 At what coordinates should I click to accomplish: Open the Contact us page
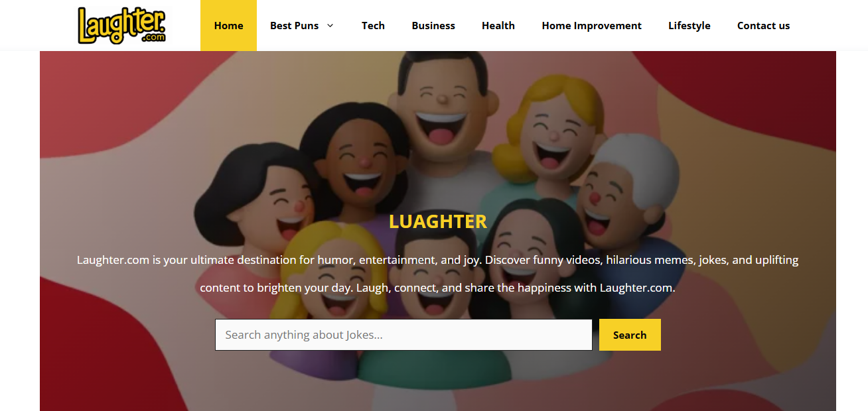pos(763,25)
